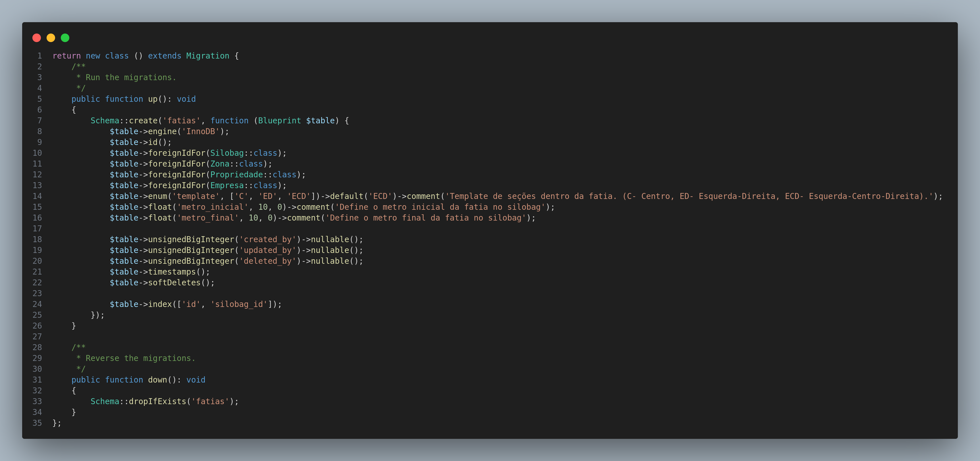Screen dimensions: 980x461
Task: Click the 'Migration' class name
Action: 208,56
